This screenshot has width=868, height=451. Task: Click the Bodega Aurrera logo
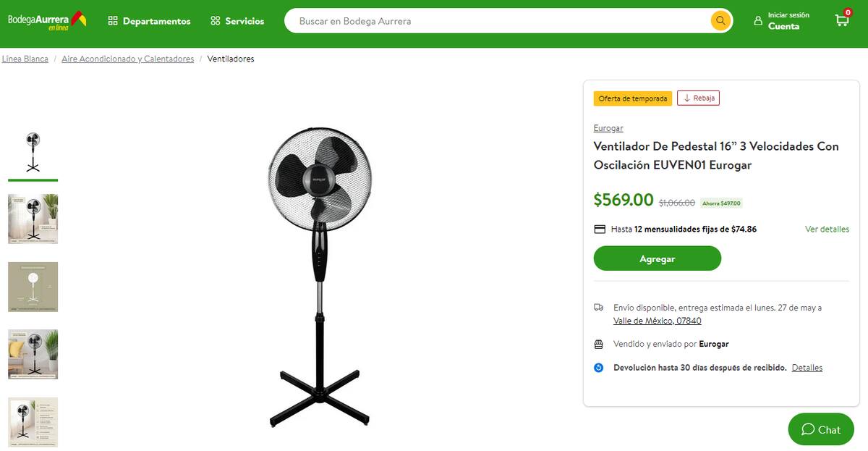coord(47,20)
